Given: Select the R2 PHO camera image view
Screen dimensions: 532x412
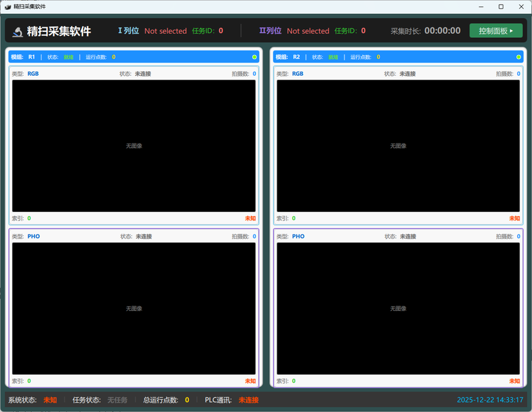Looking at the screenshot, I should tap(398, 308).
